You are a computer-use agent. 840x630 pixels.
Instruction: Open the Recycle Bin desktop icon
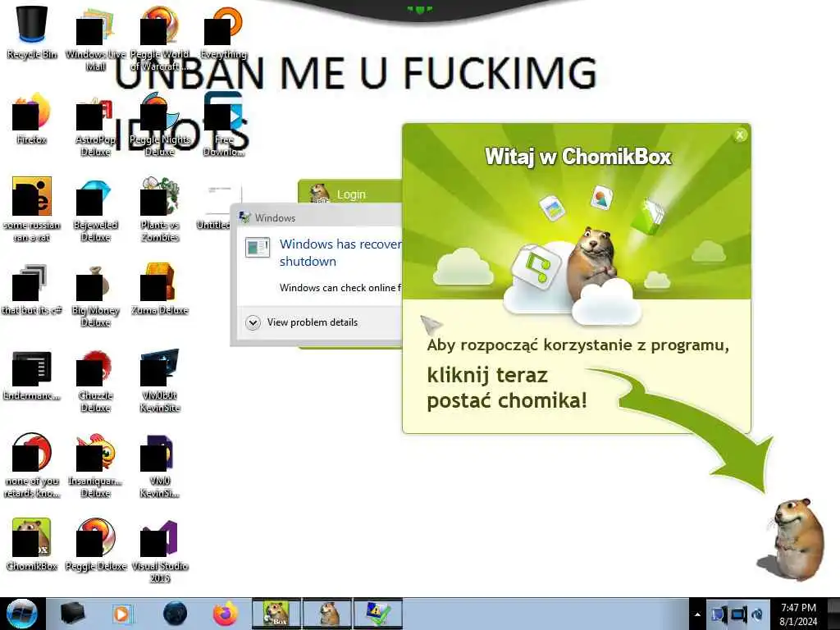click(x=32, y=31)
